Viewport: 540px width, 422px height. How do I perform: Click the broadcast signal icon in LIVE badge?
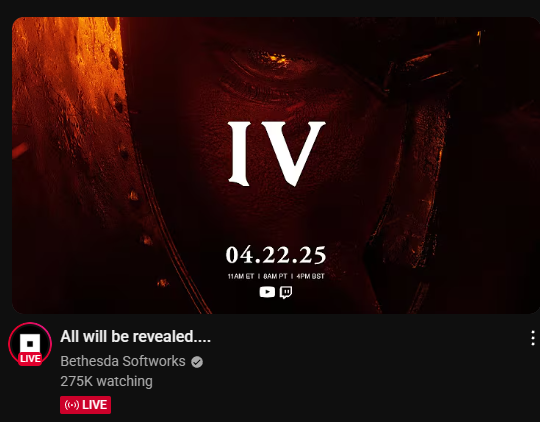tap(72, 405)
